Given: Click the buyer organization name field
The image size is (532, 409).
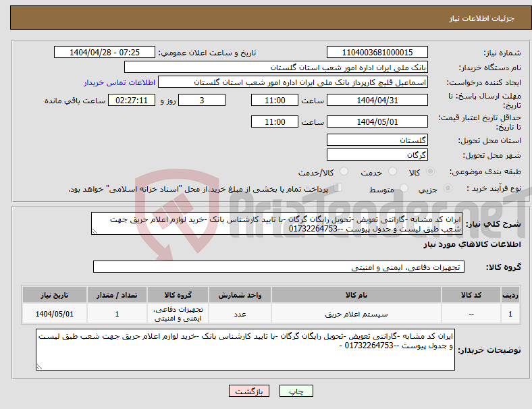Looking at the screenshot, I should (x=276, y=67).
